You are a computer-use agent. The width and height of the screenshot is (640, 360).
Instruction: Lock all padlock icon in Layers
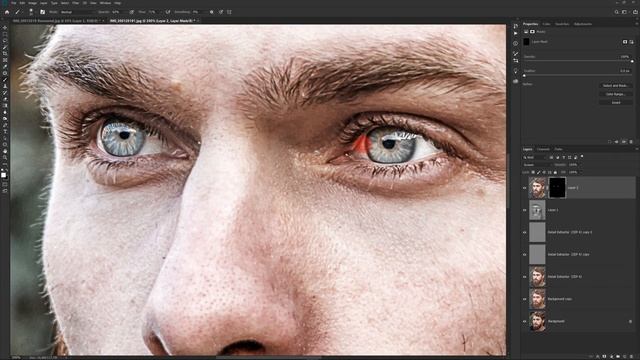coord(555,172)
